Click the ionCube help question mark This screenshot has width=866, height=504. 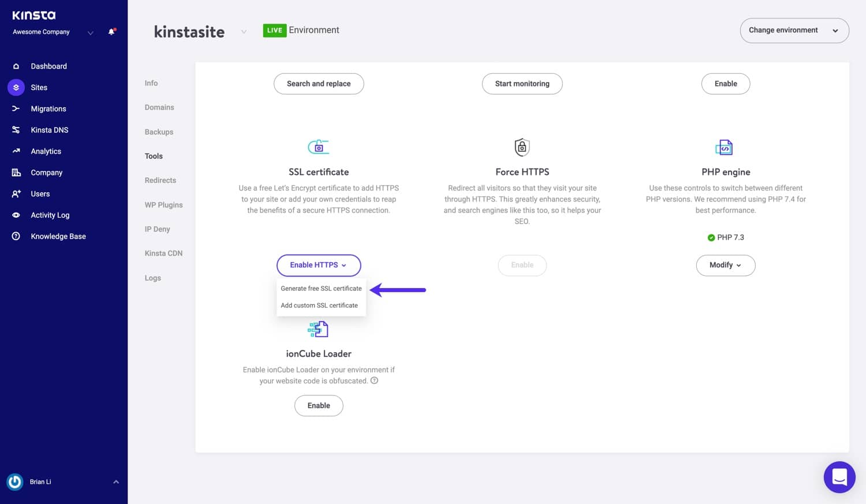[374, 380]
